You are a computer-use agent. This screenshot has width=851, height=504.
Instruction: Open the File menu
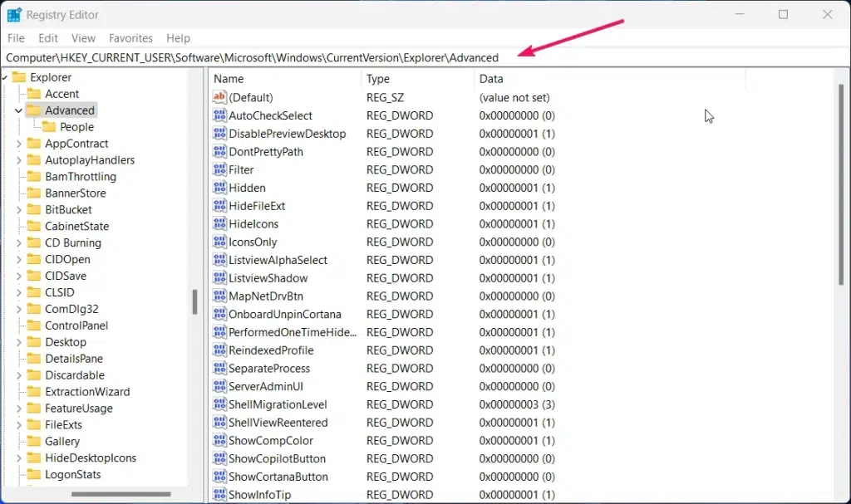[16, 38]
